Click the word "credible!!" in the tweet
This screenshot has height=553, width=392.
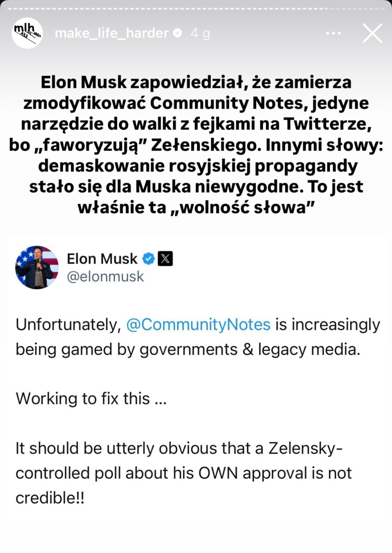(x=50, y=498)
